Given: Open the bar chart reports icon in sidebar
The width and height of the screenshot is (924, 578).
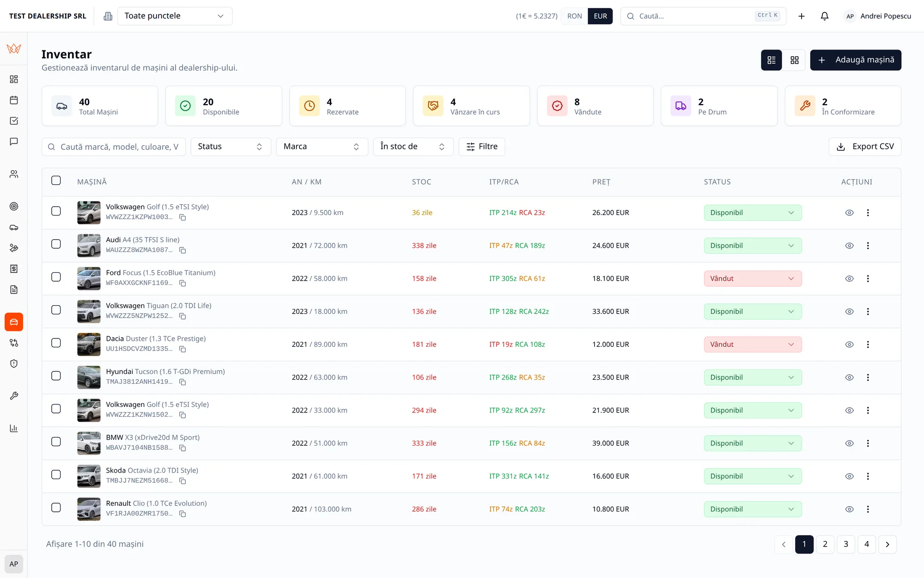Looking at the screenshot, I should (x=14, y=428).
